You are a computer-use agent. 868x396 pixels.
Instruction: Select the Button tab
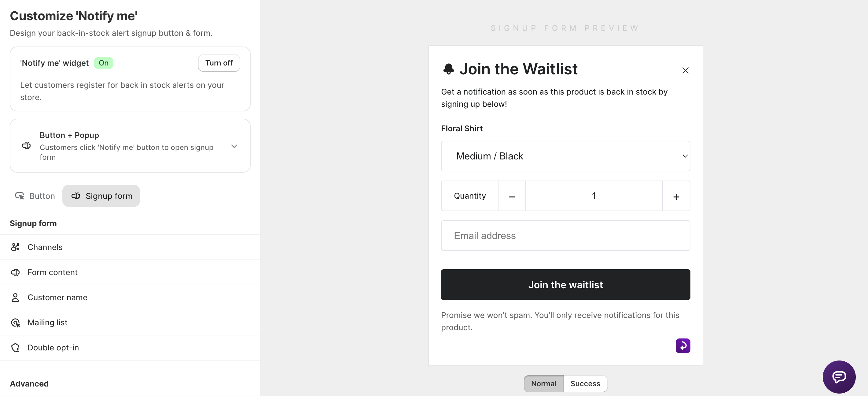[35, 196]
